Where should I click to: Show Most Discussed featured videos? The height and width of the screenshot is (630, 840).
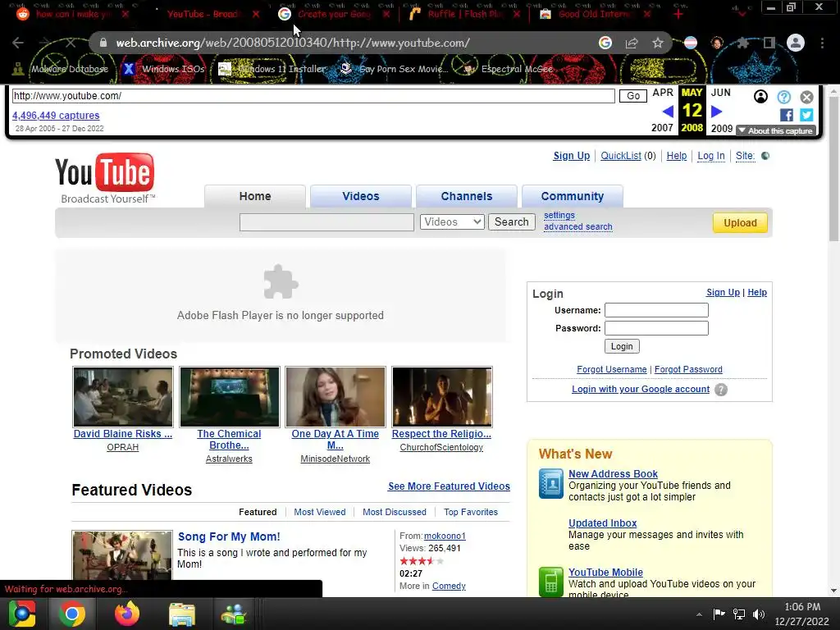tap(395, 512)
